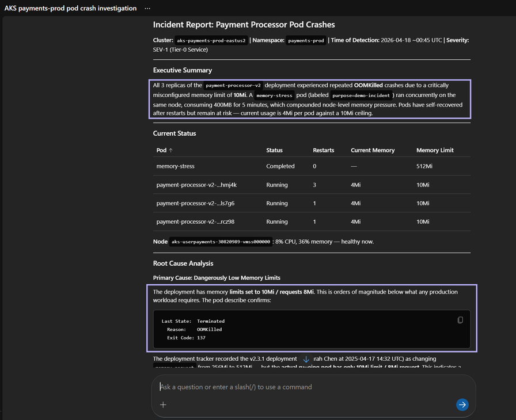Click the payment-processor-v2 code tag in summary
The image size is (516, 420).
(x=233, y=86)
